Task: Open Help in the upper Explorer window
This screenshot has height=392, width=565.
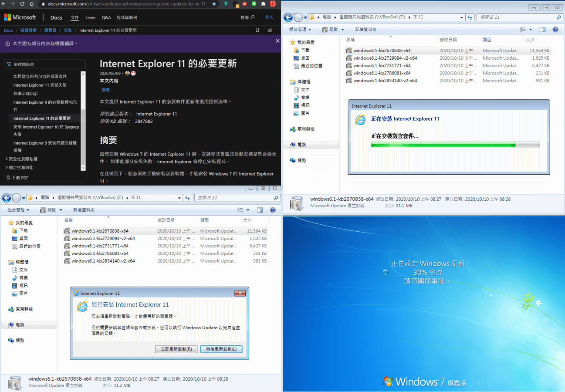Action: coord(555,30)
